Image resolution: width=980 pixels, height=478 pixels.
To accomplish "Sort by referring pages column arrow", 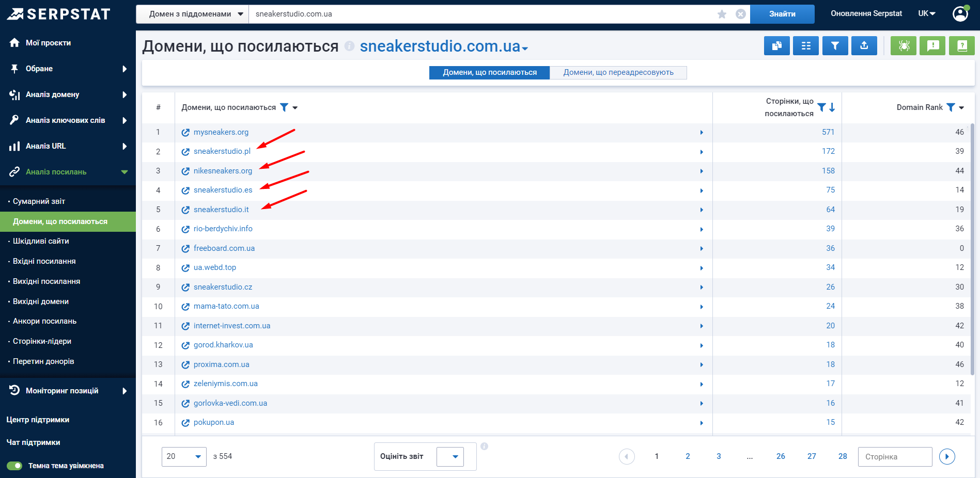I will (x=832, y=107).
